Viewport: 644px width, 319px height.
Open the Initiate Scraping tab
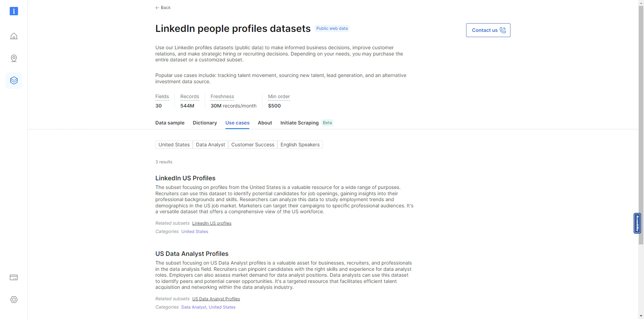[x=299, y=123]
